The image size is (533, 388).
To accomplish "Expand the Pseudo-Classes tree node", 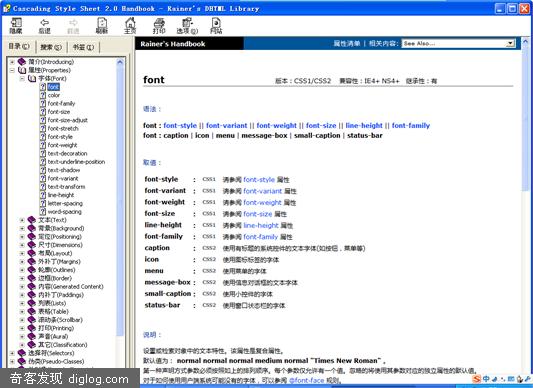I will click(x=12, y=361).
